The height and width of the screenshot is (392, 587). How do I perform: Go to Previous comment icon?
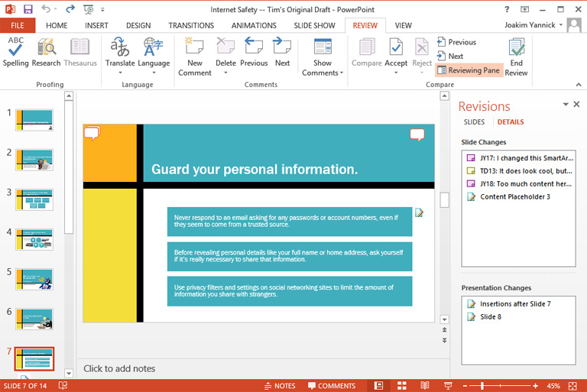(x=254, y=47)
